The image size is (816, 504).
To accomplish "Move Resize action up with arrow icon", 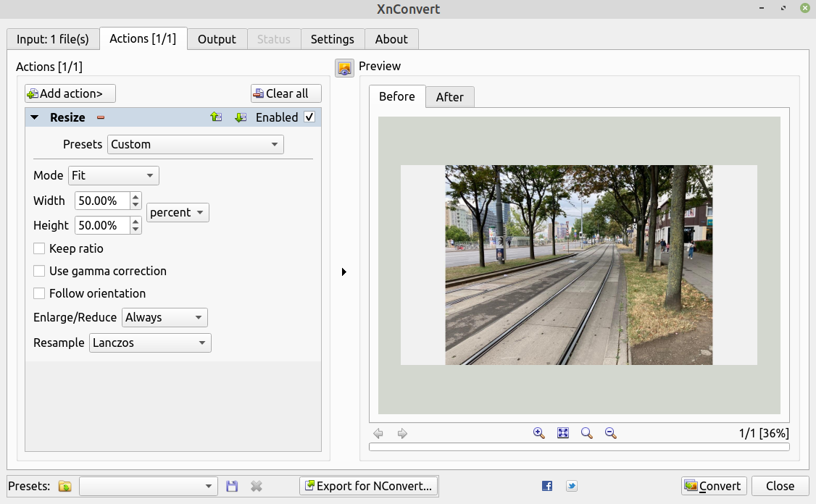I will pyautogui.click(x=216, y=117).
